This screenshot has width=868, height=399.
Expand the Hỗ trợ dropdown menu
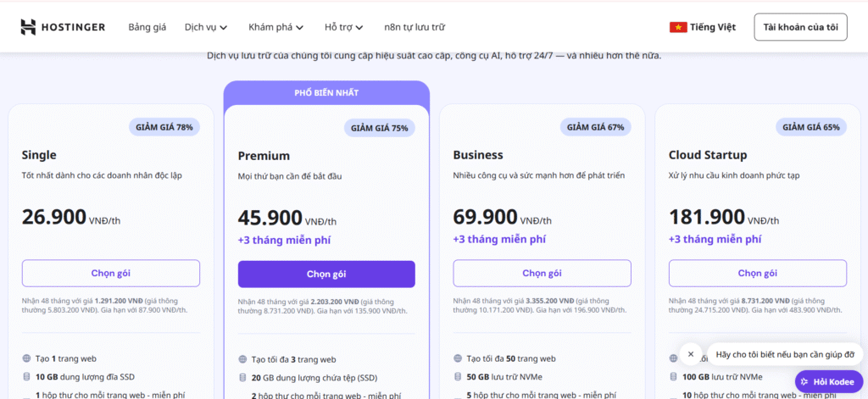(343, 27)
